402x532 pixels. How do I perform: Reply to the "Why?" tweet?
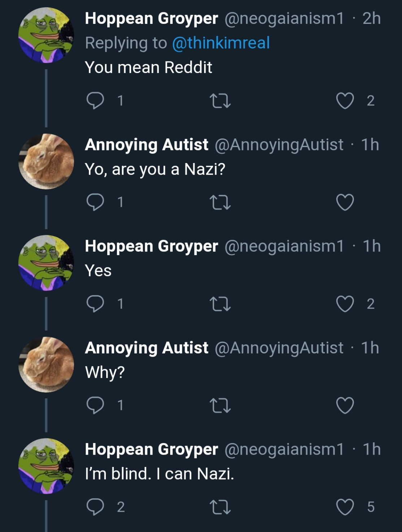click(95, 405)
